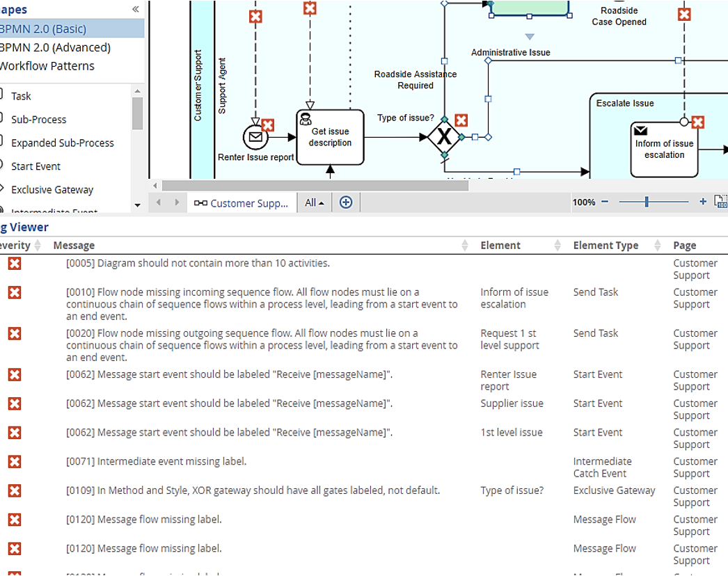Select the Workflow Patterns stencil

coord(47,66)
